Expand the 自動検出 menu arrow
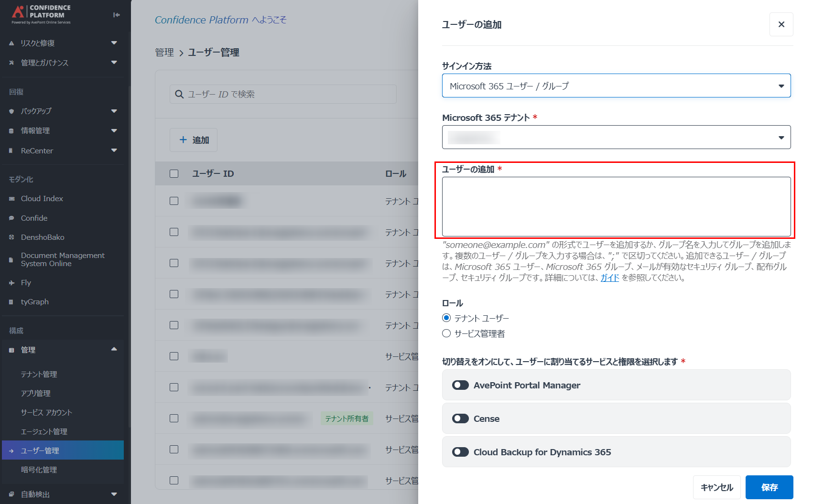Screen dimensions: 813x504 (114, 494)
